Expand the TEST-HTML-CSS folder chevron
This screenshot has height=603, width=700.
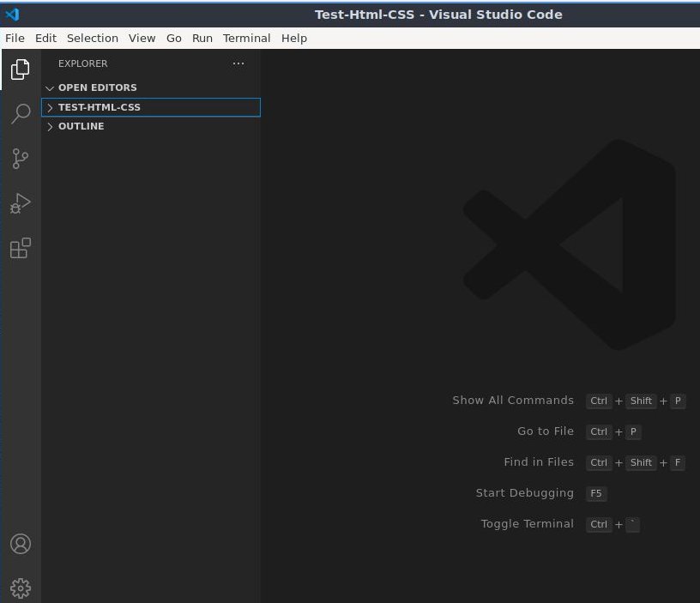(x=50, y=107)
